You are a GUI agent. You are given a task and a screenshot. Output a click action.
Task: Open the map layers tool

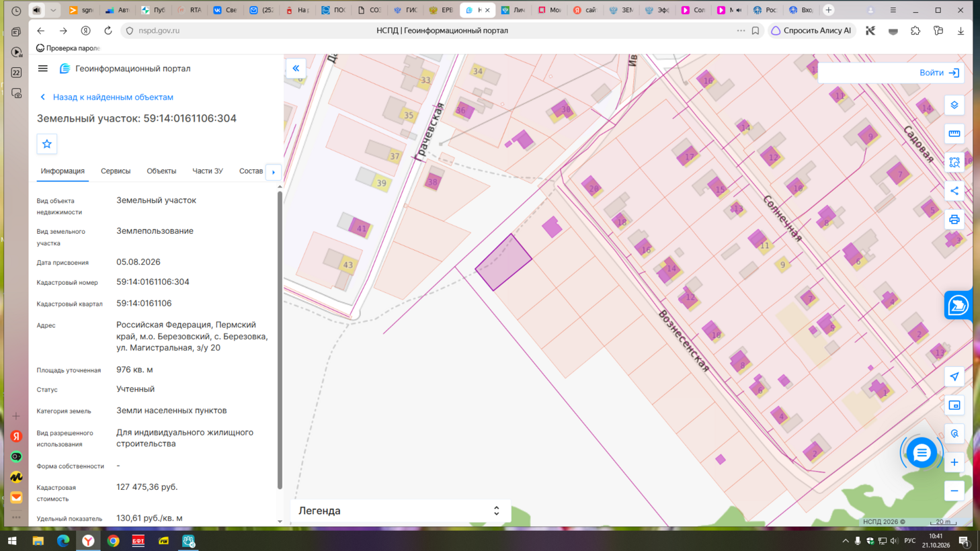click(x=954, y=105)
